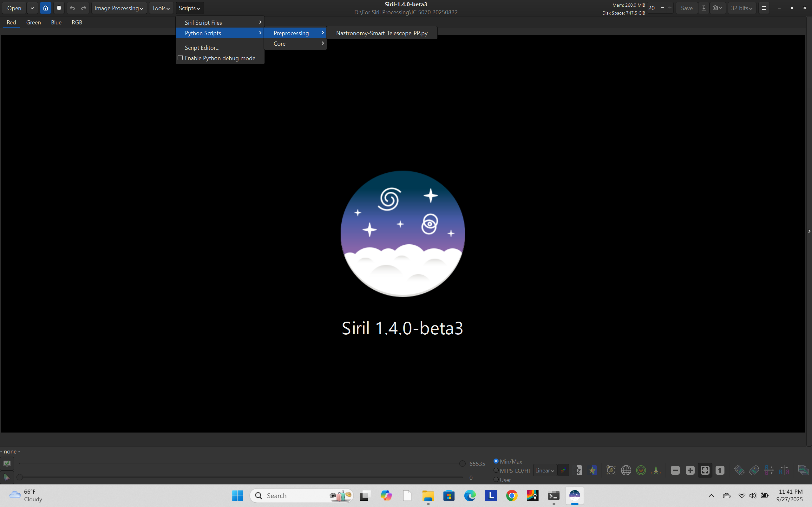Click the zoom in plus icon
812x507 pixels.
point(690,470)
